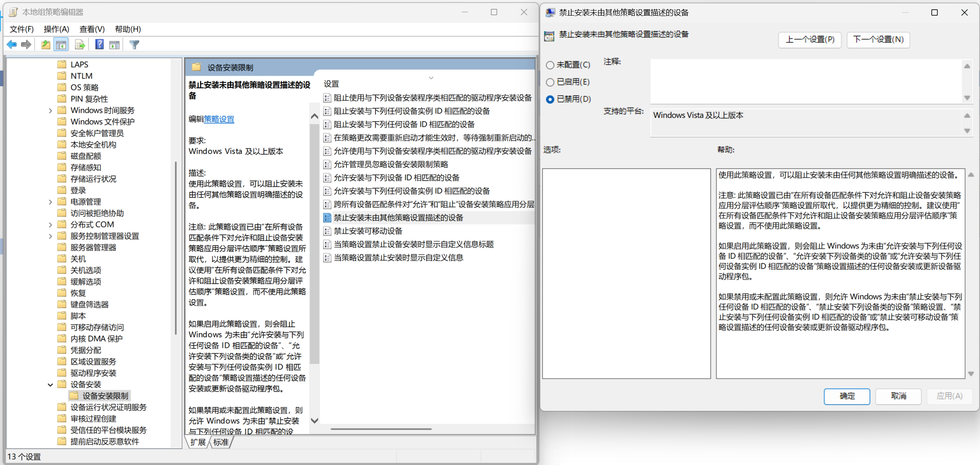Click the 策略设置 edit link
980x465 pixels.
coord(219,119)
